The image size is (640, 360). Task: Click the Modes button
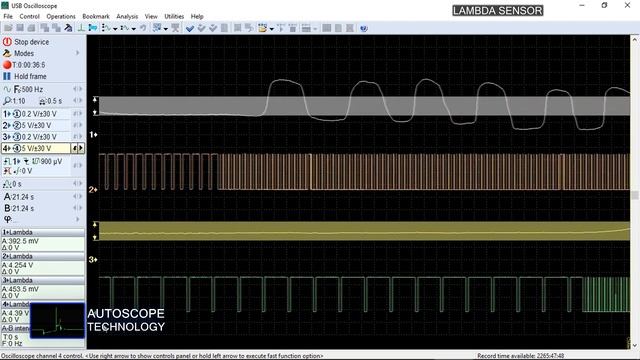click(x=19, y=53)
